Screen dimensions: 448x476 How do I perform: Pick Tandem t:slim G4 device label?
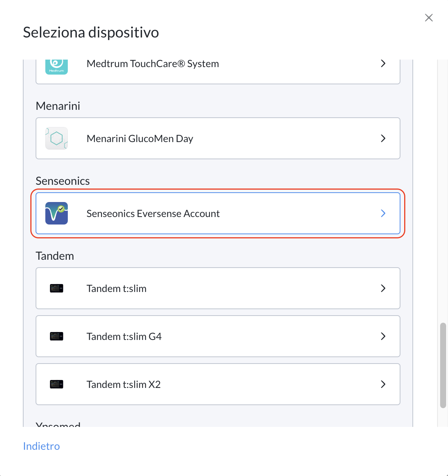124,337
